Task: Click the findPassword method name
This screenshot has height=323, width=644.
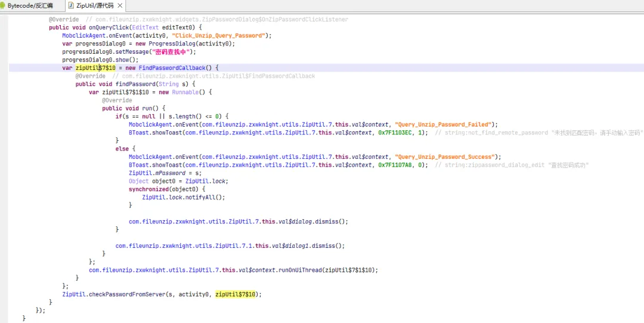Action: tap(135, 84)
